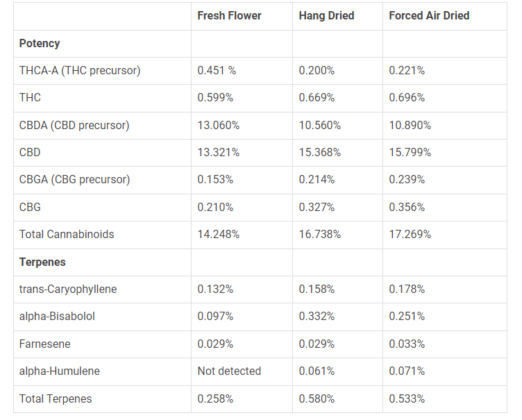This screenshot has width=522, height=420.
Task: Click the 'Not detected' cell
Action: pyautogui.click(x=229, y=371)
